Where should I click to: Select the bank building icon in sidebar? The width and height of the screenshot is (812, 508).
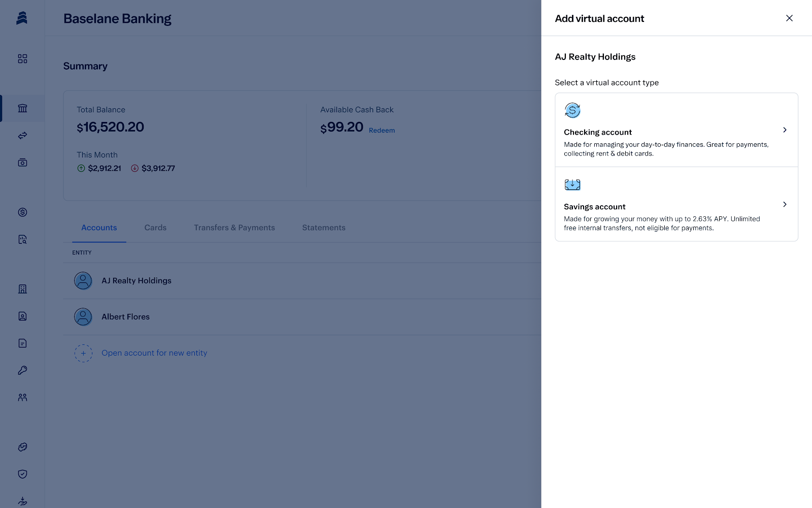click(x=22, y=108)
